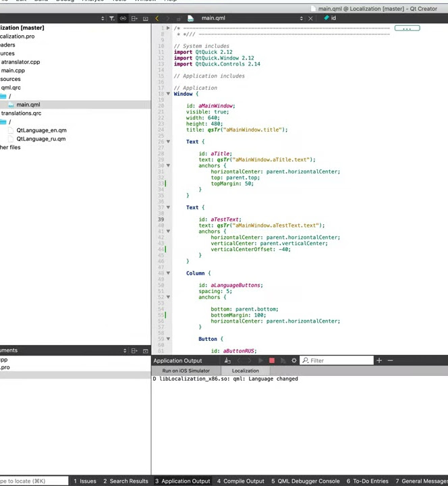Click the file icon beside QtLanguage_ru.qm
This screenshot has height=486, width=448.
[11, 139]
